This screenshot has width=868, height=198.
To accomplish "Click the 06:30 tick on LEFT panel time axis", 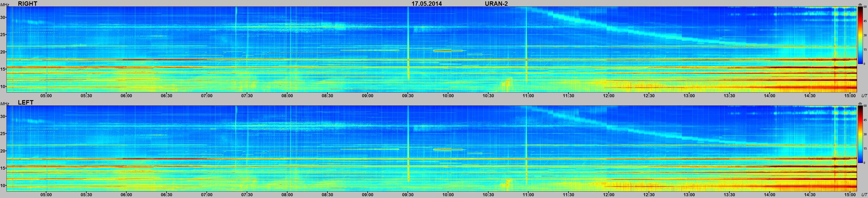I will point(166,194).
